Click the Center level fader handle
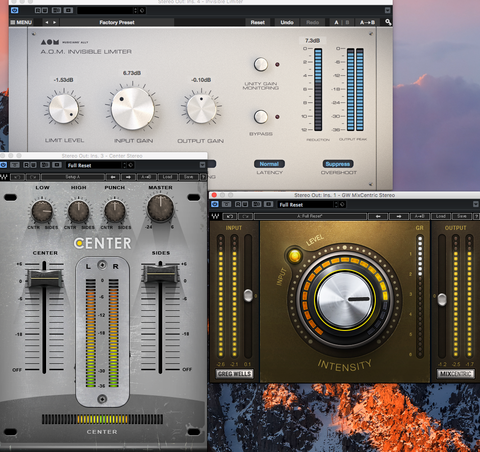 (44, 278)
